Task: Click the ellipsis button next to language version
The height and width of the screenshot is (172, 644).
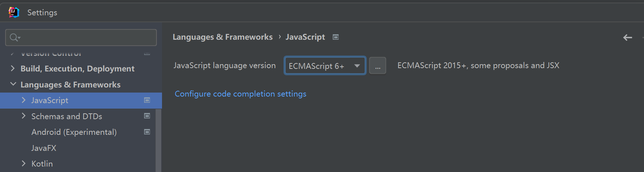Action: (x=378, y=66)
